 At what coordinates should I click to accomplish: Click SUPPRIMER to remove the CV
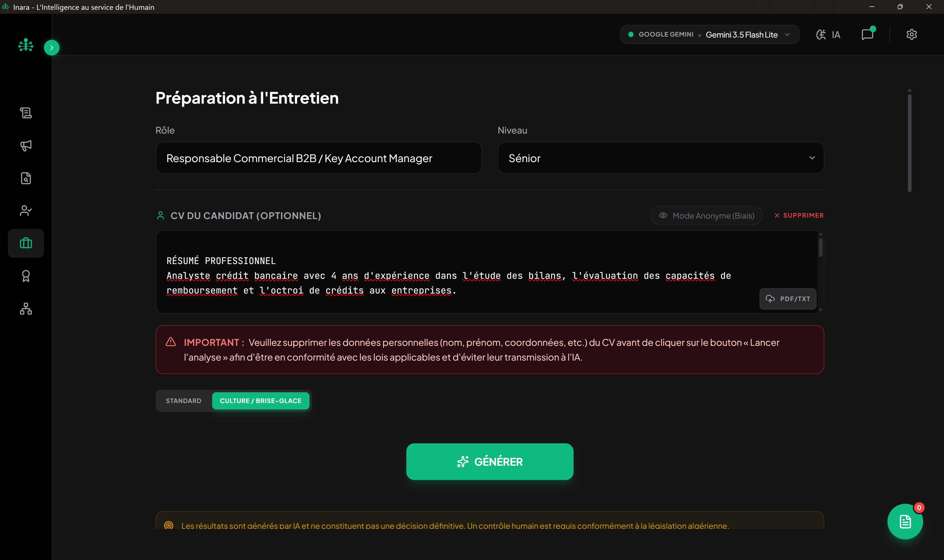pyautogui.click(x=799, y=215)
